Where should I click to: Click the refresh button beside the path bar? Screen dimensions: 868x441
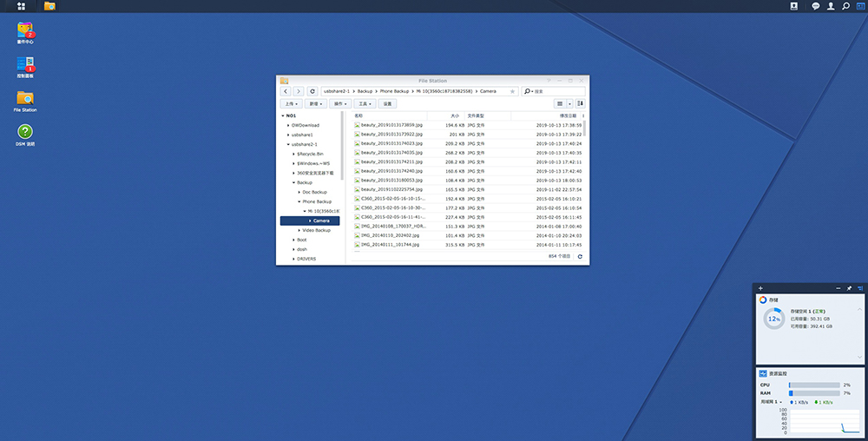pos(312,91)
